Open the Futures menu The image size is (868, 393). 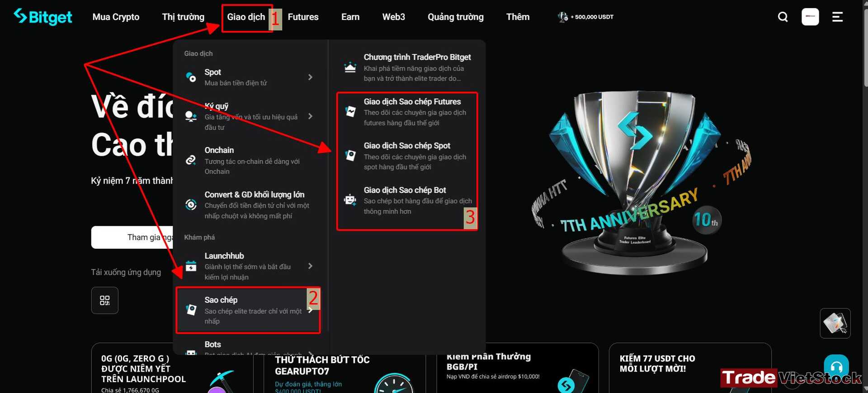[303, 17]
